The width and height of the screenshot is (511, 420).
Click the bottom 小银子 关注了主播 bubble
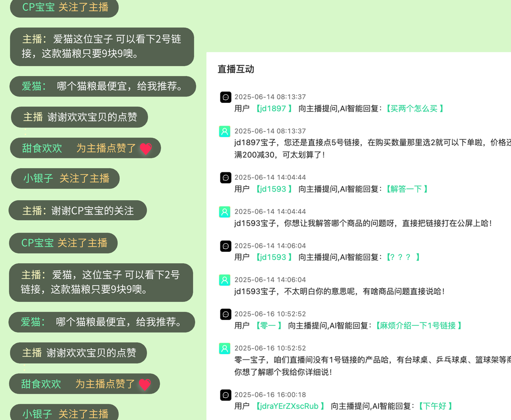[x=64, y=412]
